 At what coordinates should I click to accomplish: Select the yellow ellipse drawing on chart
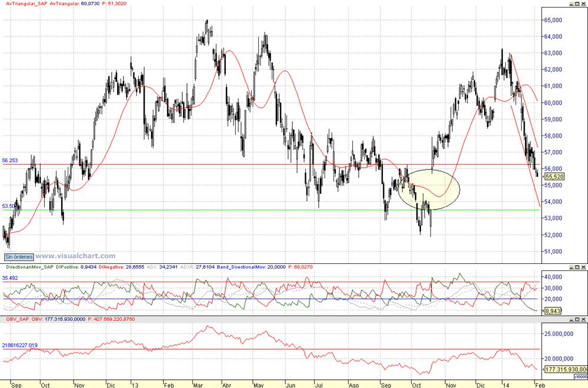[x=429, y=190]
